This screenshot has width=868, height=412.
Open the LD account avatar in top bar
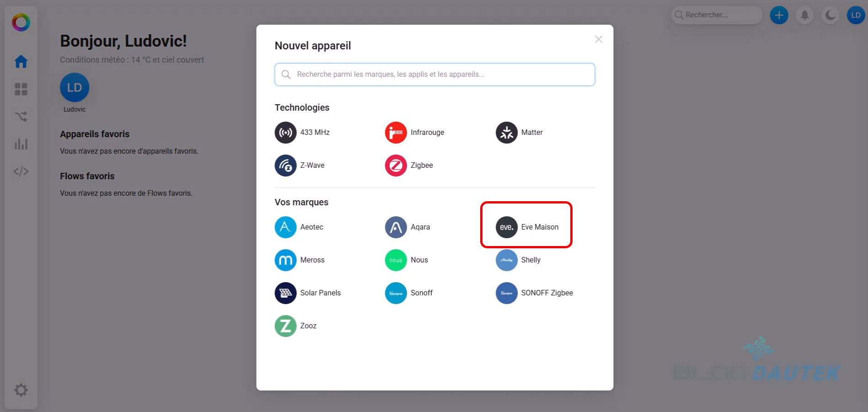(856, 15)
